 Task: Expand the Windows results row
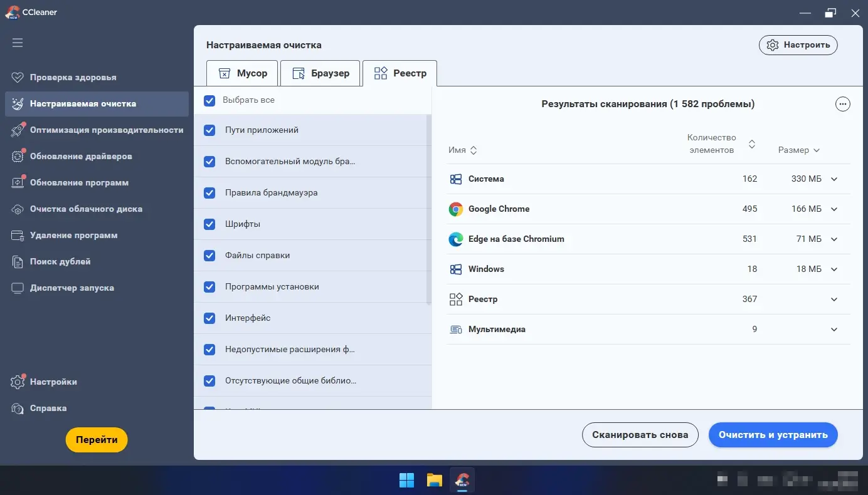pos(834,269)
